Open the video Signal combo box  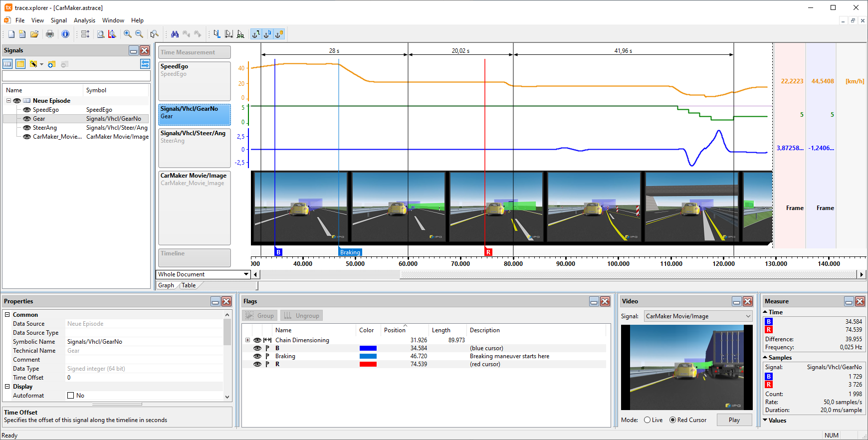click(697, 316)
